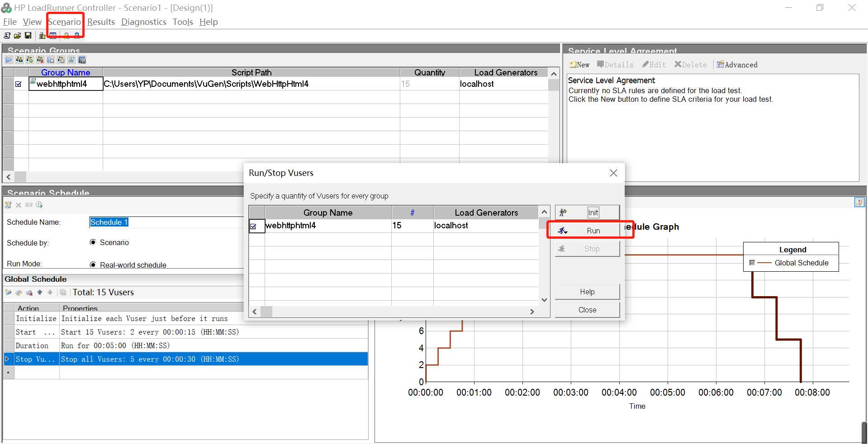The image size is (868, 444).
Task: Open the Diagnostics menu
Action: coord(144,22)
